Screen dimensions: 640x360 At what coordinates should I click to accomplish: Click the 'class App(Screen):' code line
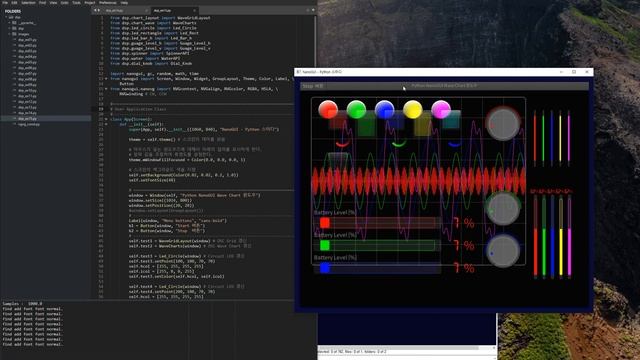(131, 119)
